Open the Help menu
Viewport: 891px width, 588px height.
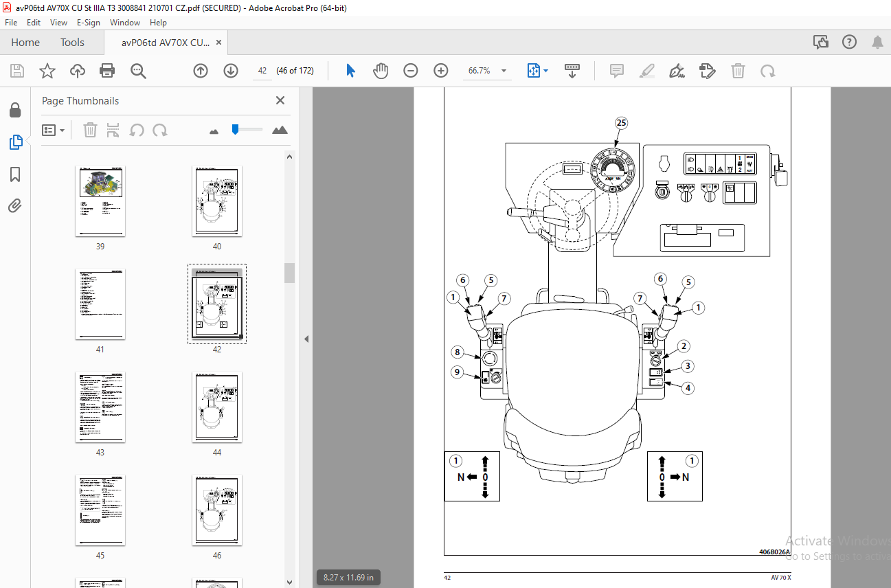159,23
